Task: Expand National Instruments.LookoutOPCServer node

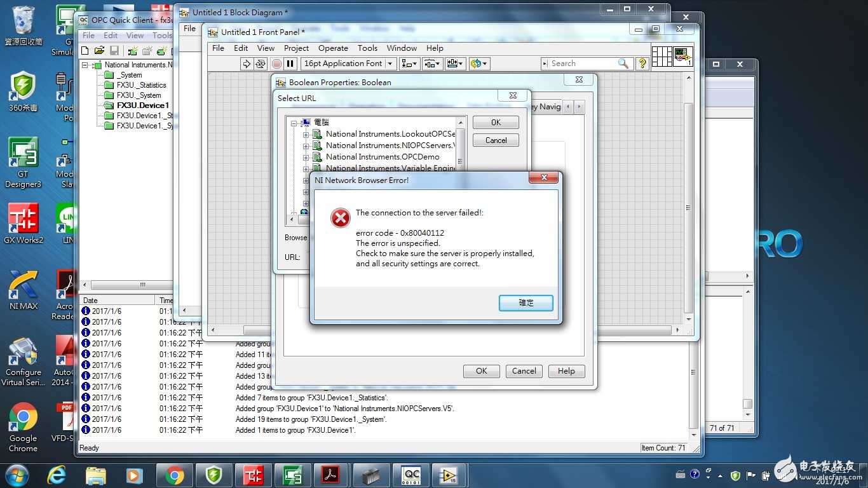Action: click(306, 135)
